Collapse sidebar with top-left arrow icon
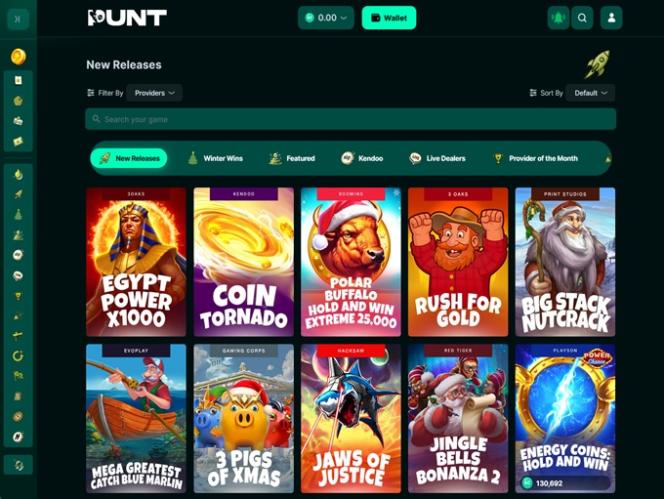 [x=18, y=19]
